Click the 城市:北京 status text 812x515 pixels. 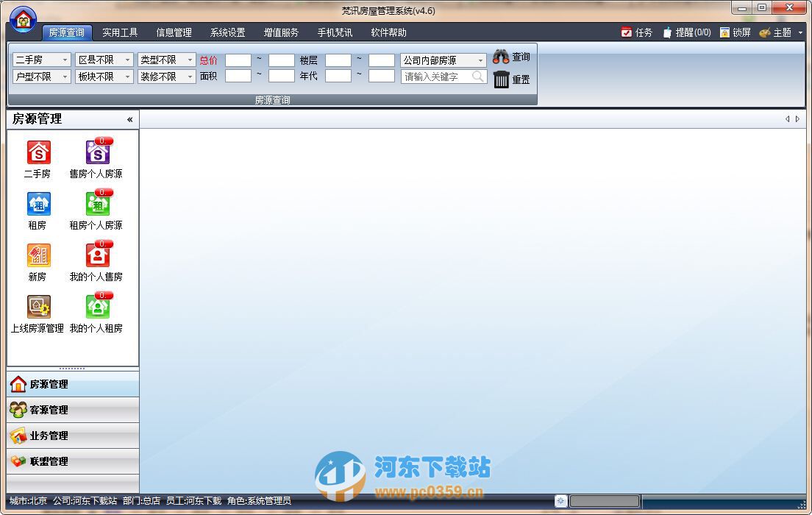28,500
